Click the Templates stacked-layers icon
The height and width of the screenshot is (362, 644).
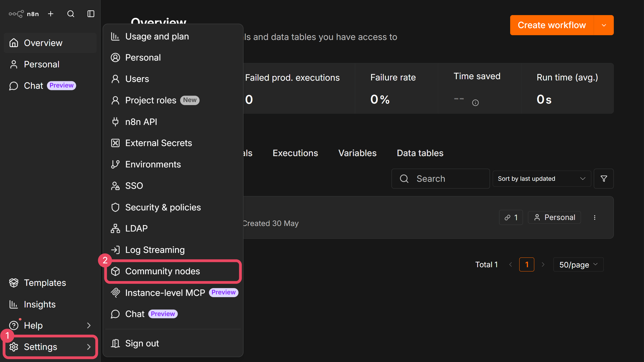pos(14,283)
